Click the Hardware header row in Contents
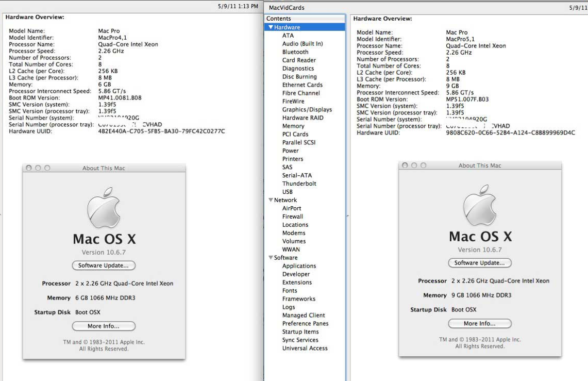This screenshot has height=381, width=588. [305, 27]
